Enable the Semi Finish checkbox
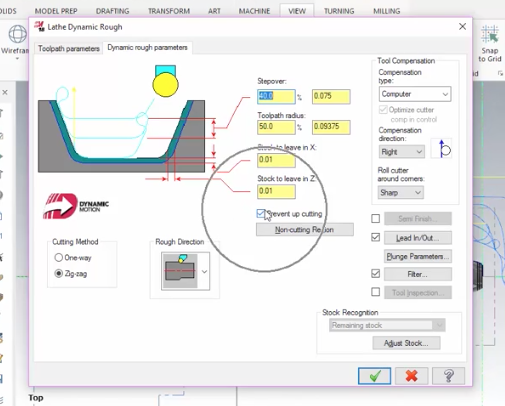Viewport: 505px width, 406px height. (376, 219)
